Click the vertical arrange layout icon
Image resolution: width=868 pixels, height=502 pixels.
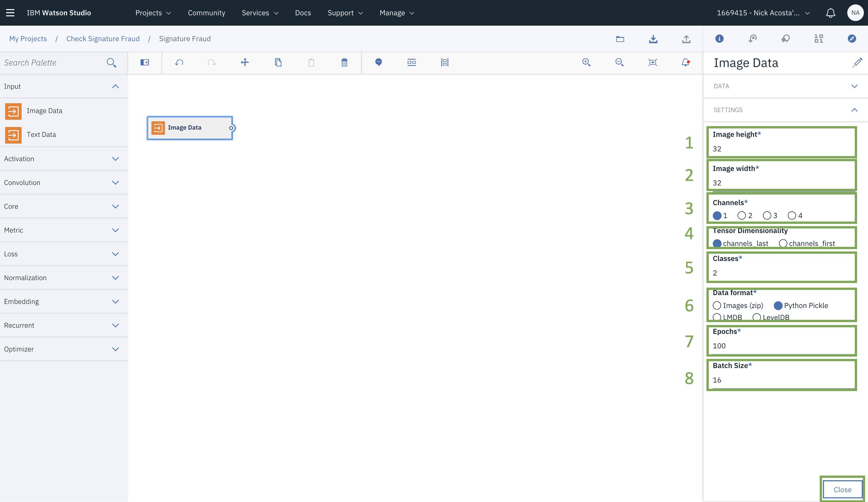[445, 62]
